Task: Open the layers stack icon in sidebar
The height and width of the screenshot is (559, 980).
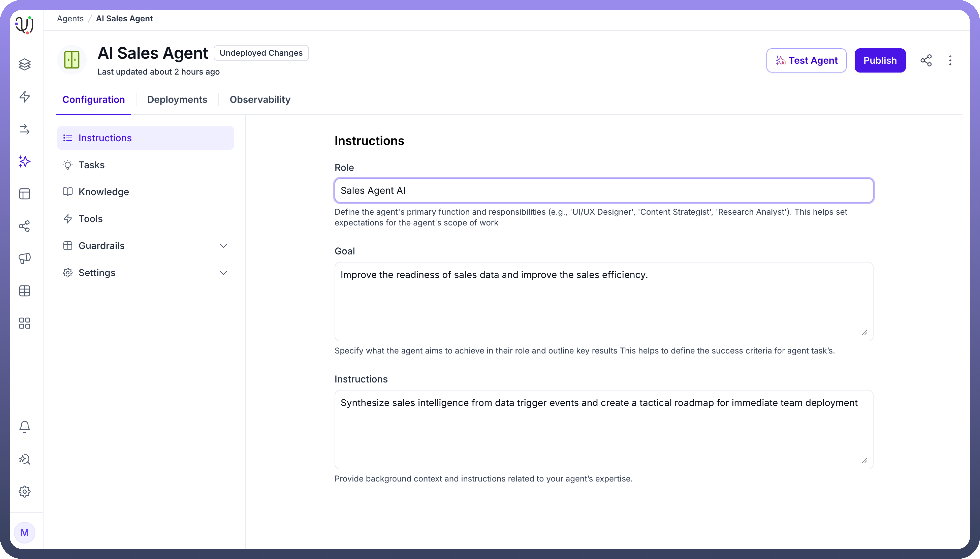Action: 24,64
